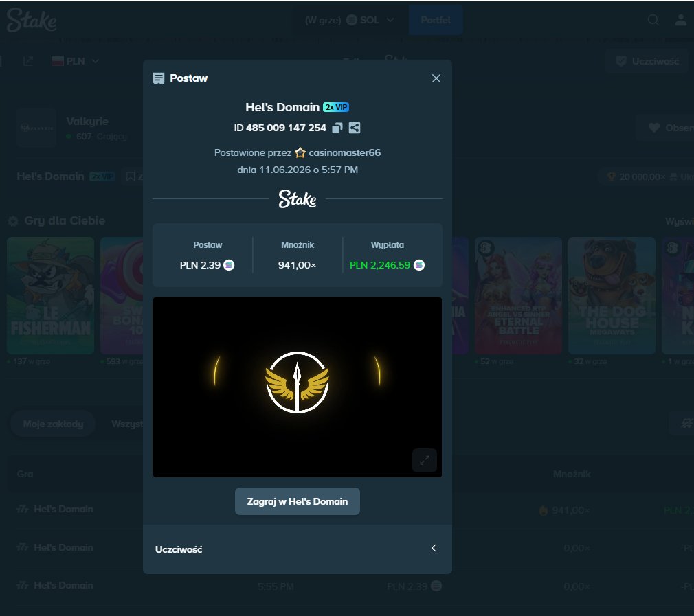This screenshot has height=616, width=694.
Task: Click the Valkyrie provider logo thumbnail
Action: (36, 128)
